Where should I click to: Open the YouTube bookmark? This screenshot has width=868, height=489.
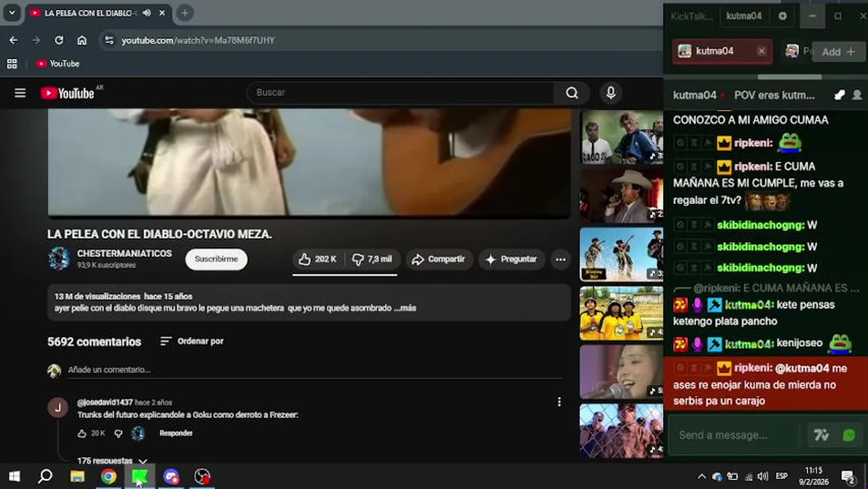[x=58, y=63]
